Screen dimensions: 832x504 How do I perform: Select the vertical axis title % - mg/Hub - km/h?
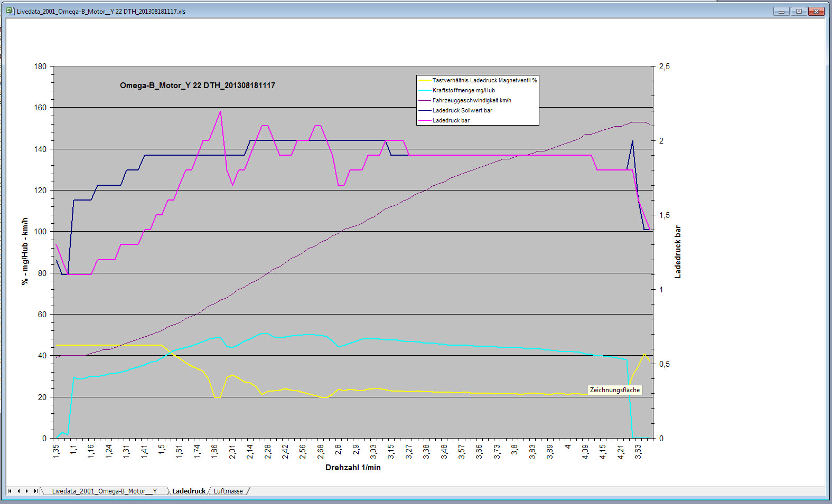point(25,252)
